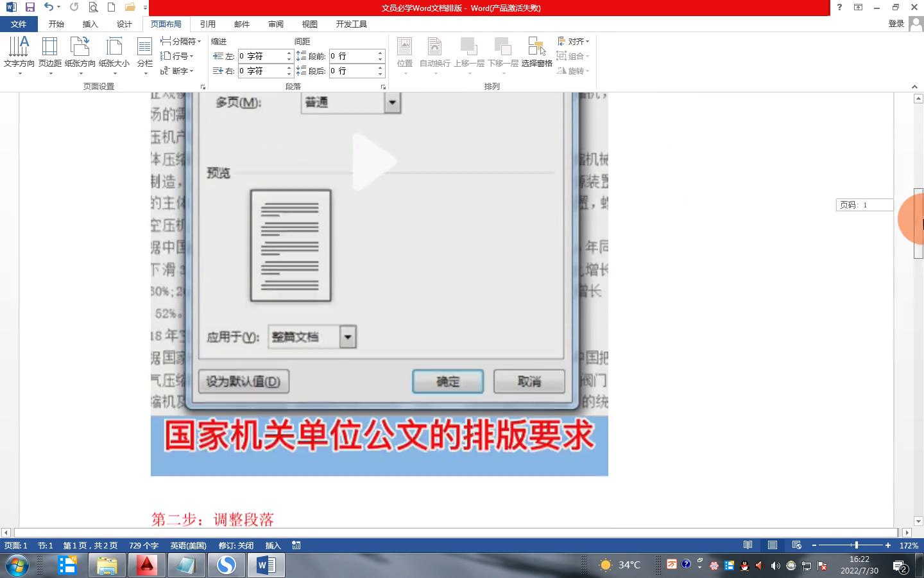Switch to the References (引用) tab
Viewport: 924px width, 578px height.
click(x=207, y=24)
